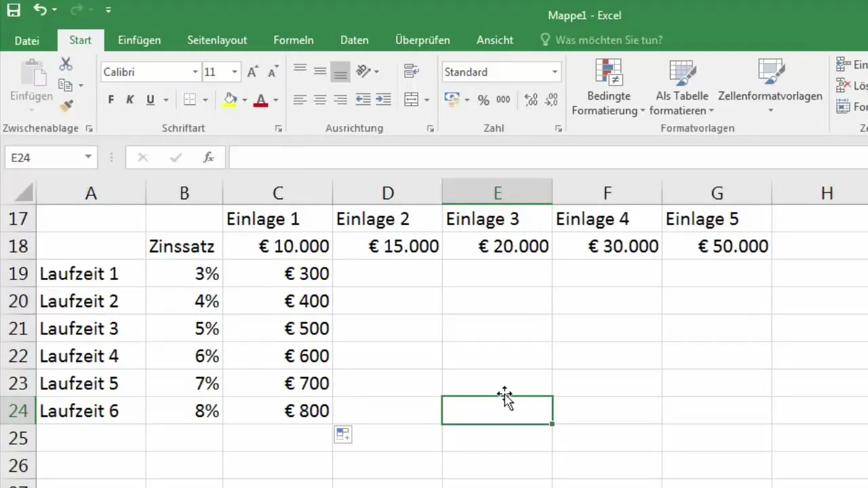Click the borders icon

click(x=191, y=100)
